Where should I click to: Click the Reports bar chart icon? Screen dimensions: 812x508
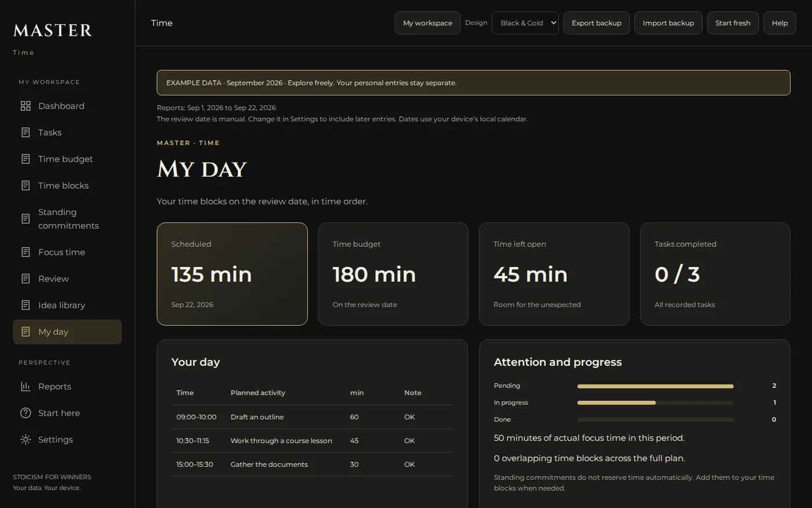click(x=26, y=387)
